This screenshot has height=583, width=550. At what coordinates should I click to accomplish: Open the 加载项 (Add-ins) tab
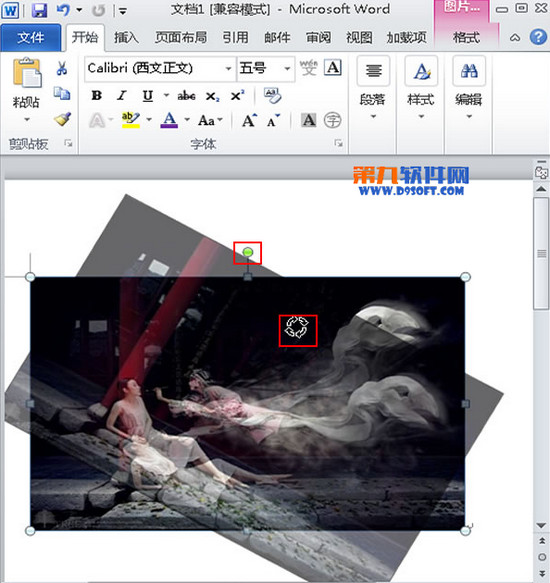coord(406,38)
